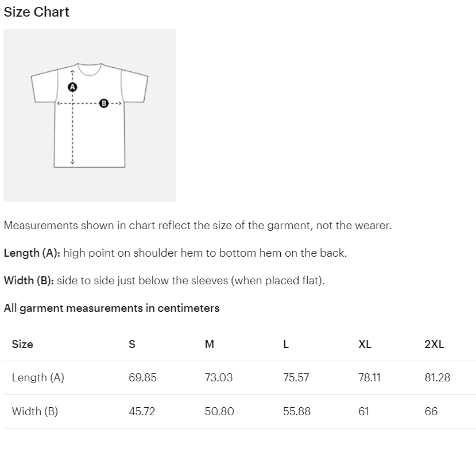Click the "Width (B)" row label in the table

[34, 411]
